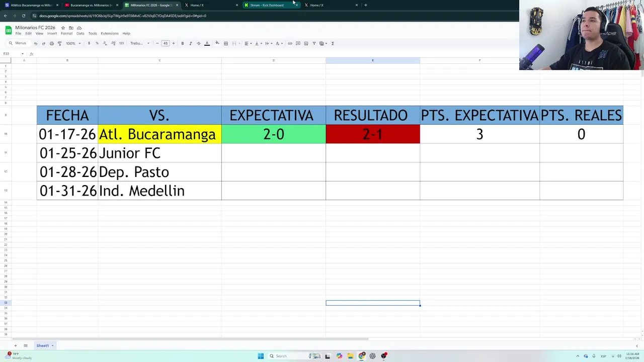
Task: Select the red 2-1 result cell
Action: click(x=373, y=134)
